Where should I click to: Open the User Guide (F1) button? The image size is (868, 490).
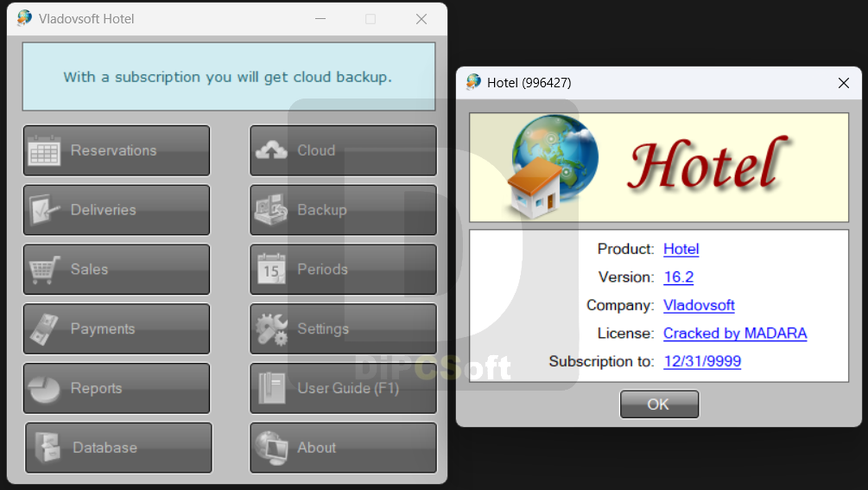(x=343, y=388)
